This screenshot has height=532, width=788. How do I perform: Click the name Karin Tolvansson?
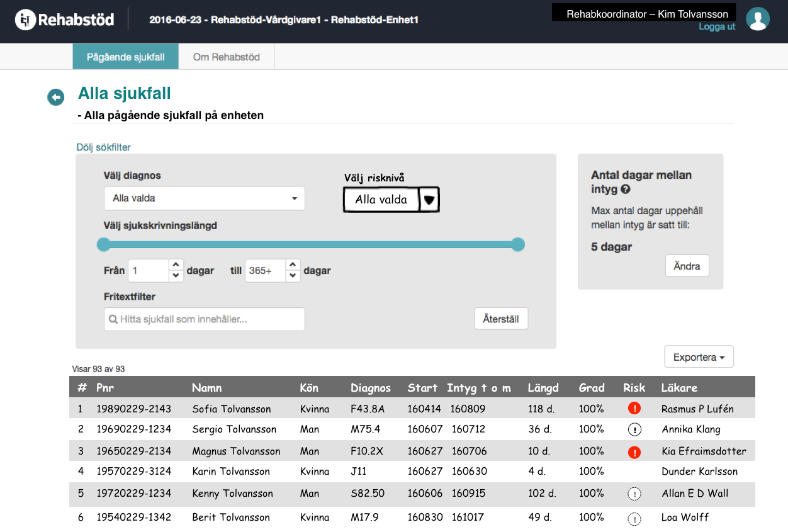[231, 472]
